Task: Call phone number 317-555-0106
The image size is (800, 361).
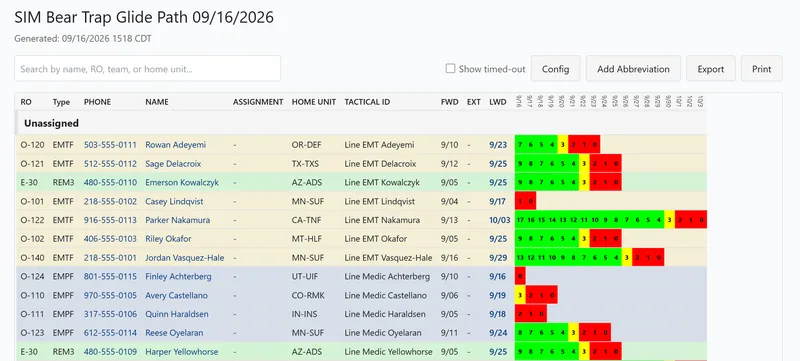Action: click(x=110, y=314)
